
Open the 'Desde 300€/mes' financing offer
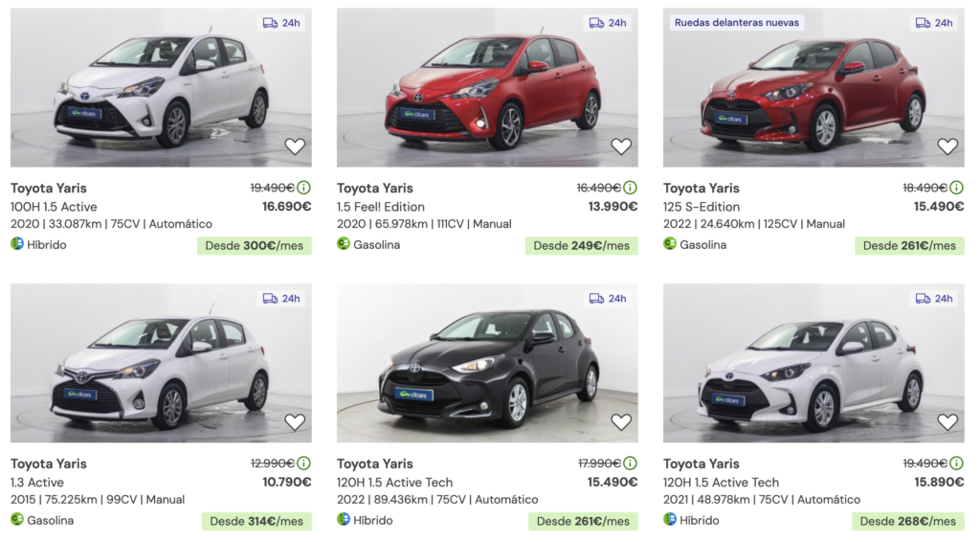[x=254, y=246]
